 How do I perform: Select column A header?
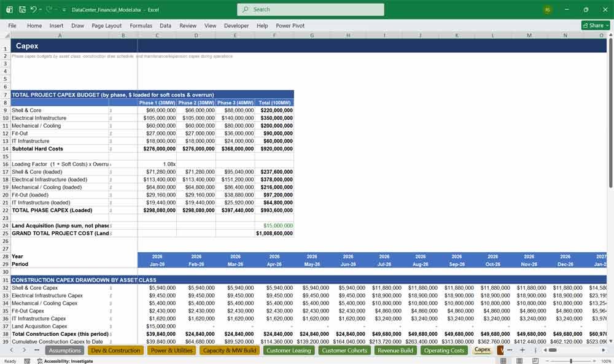[x=60, y=35]
